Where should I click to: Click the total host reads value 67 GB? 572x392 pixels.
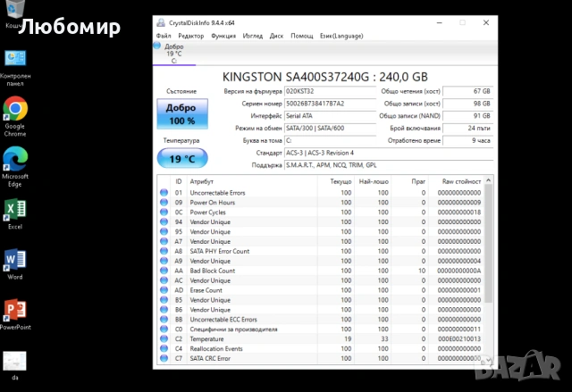click(x=467, y=91)
